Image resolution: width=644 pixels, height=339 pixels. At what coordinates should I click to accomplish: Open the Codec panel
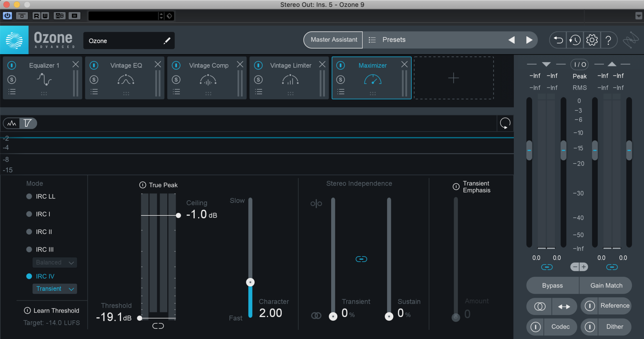560,327
